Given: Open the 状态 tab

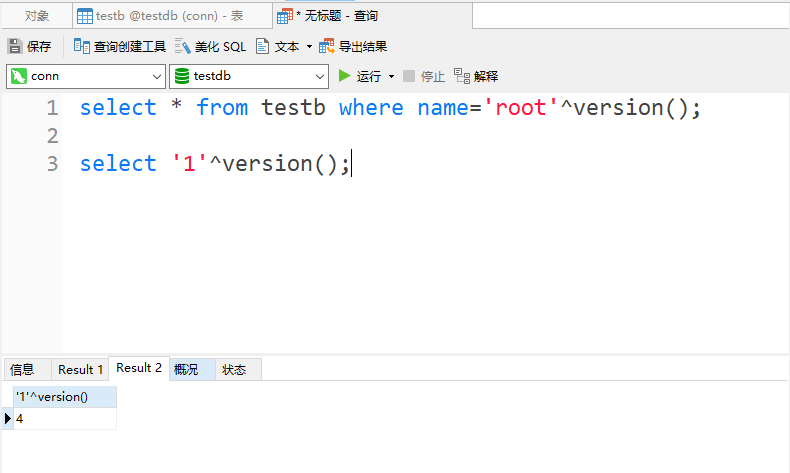Looking at the screenshot, I should (x=234, y=369).
